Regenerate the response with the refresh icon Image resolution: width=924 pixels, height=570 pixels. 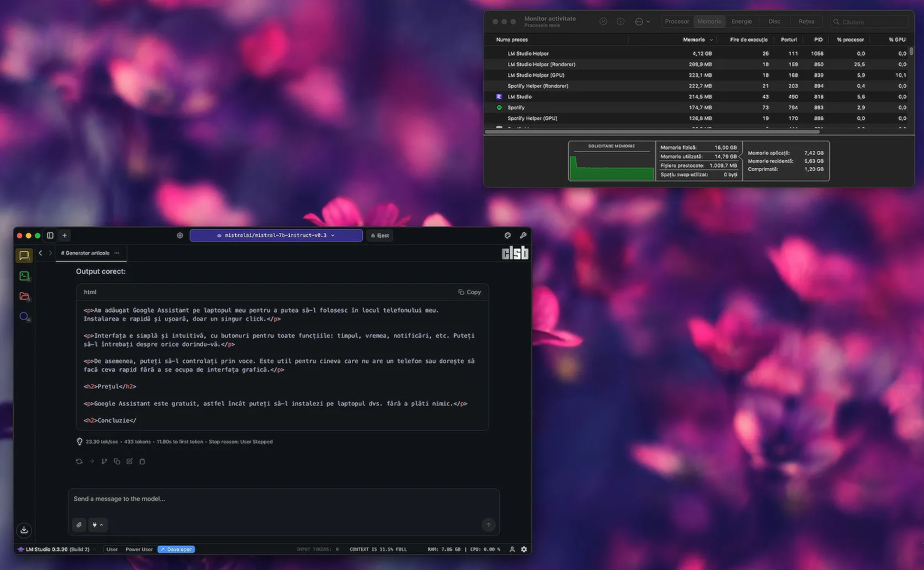79,461
